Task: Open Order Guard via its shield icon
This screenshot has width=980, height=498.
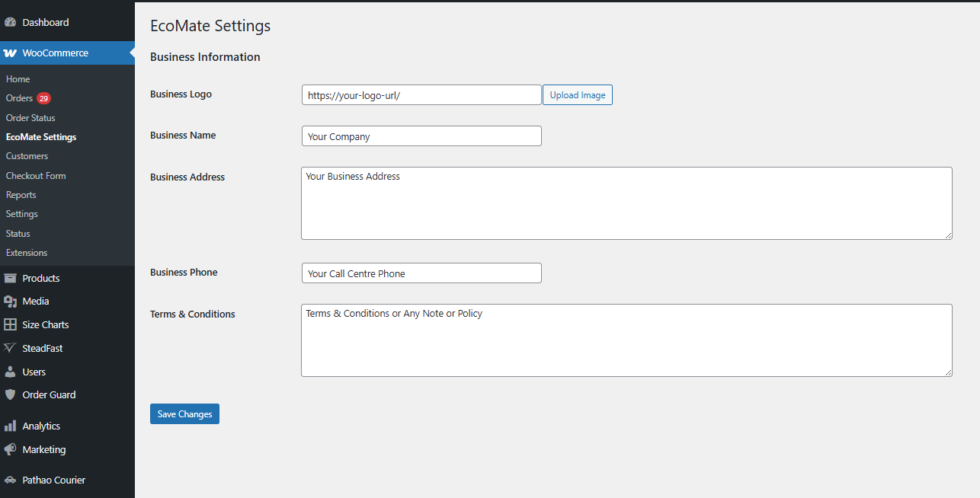Action: point(10,394)
